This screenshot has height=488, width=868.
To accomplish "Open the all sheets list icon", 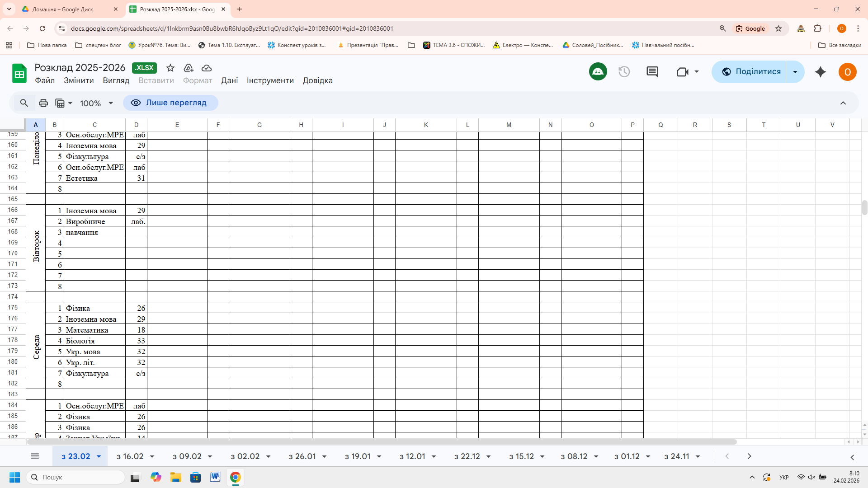I will 35,456.
